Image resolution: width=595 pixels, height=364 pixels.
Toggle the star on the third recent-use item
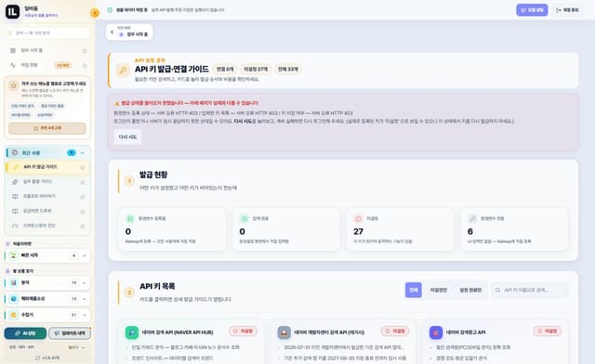(83, 197)
